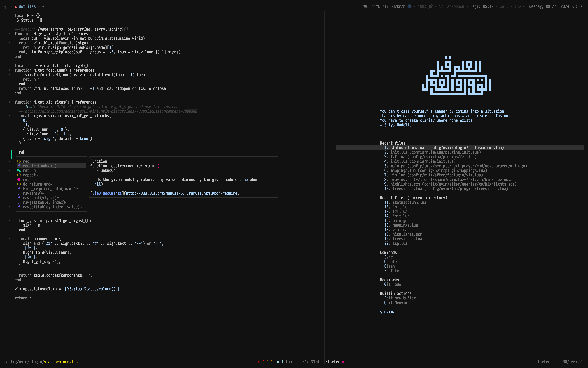
Task: Click snippet icon beside 'repeat~' completion
Action: (x=19, y=175)
